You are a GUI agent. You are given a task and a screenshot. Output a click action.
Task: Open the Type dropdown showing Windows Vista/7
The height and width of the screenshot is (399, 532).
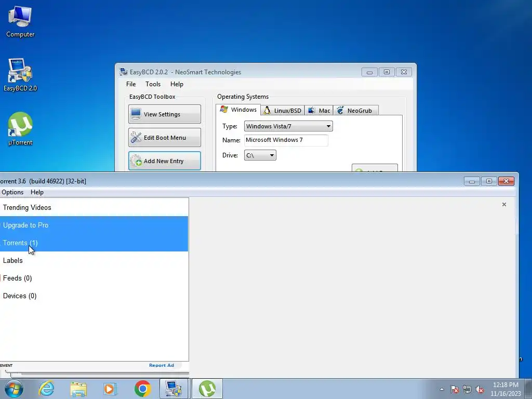[x=288, y=126]
